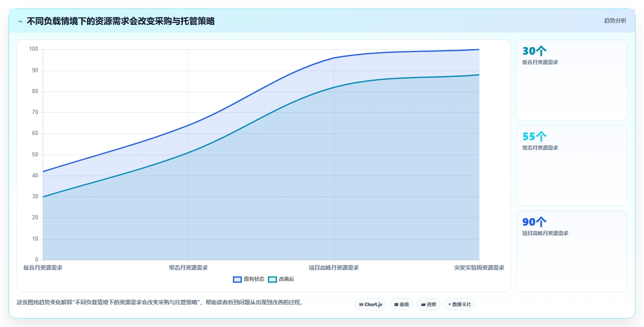This screenshot has width=644, height=327.
Task: Click x-axis label 低谷月资源需求
Action: point(43,268)
